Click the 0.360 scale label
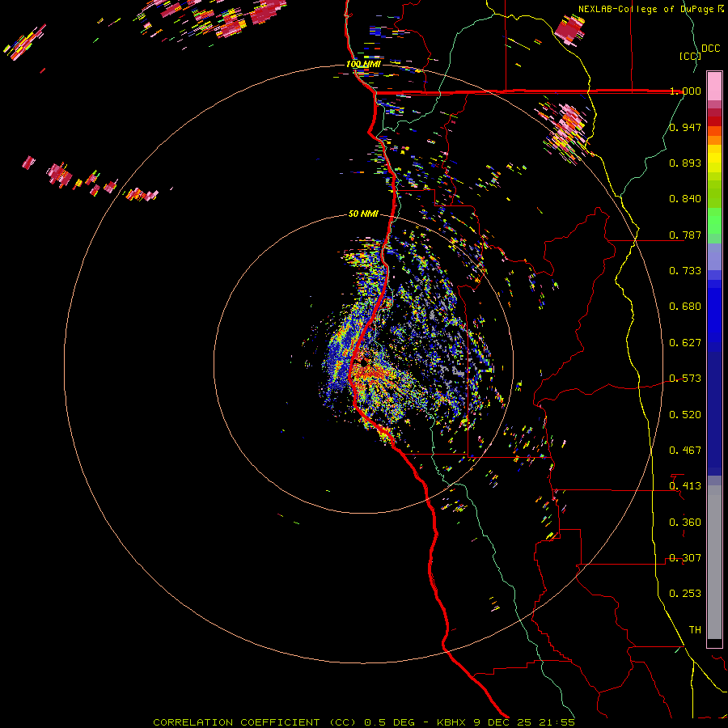Viewport: 728px width, 728px height. [x=685, y=523]
